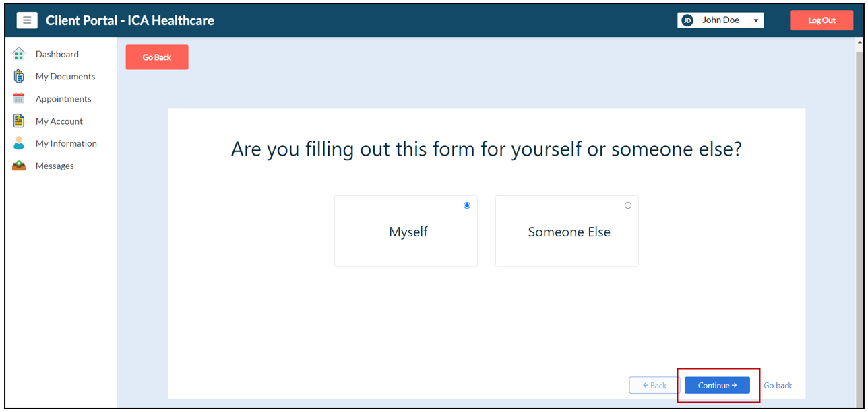Click the My Account invoice icon
This screenshot has width=868, height=412.
click(19, 121)
